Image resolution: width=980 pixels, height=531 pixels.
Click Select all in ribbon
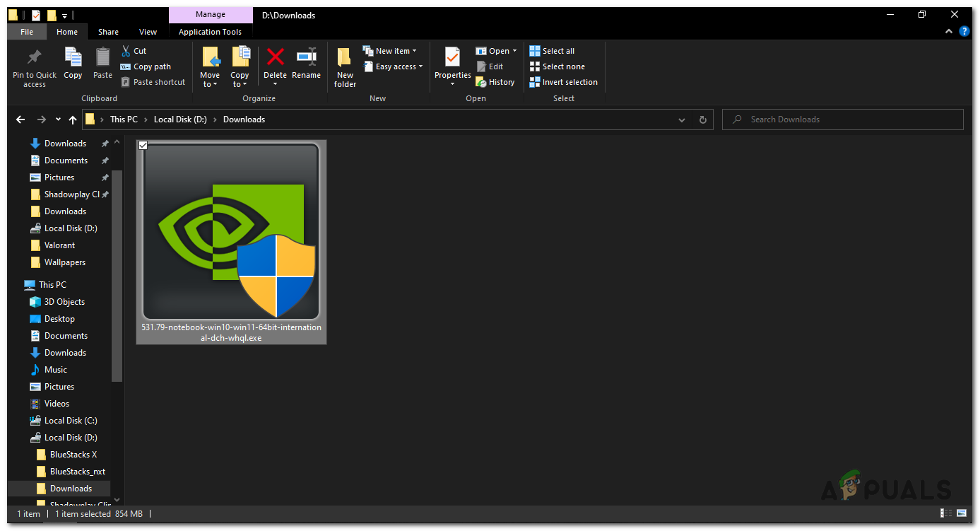(552, 51)
